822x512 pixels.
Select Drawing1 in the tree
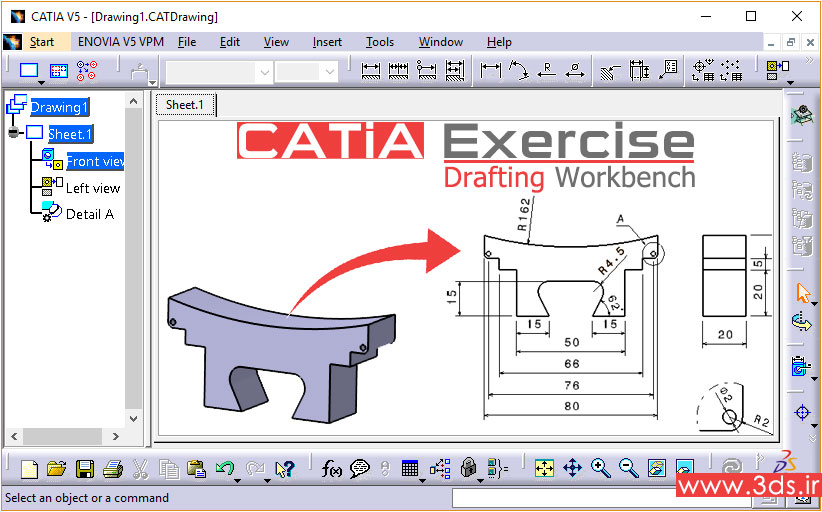point(59,107)
